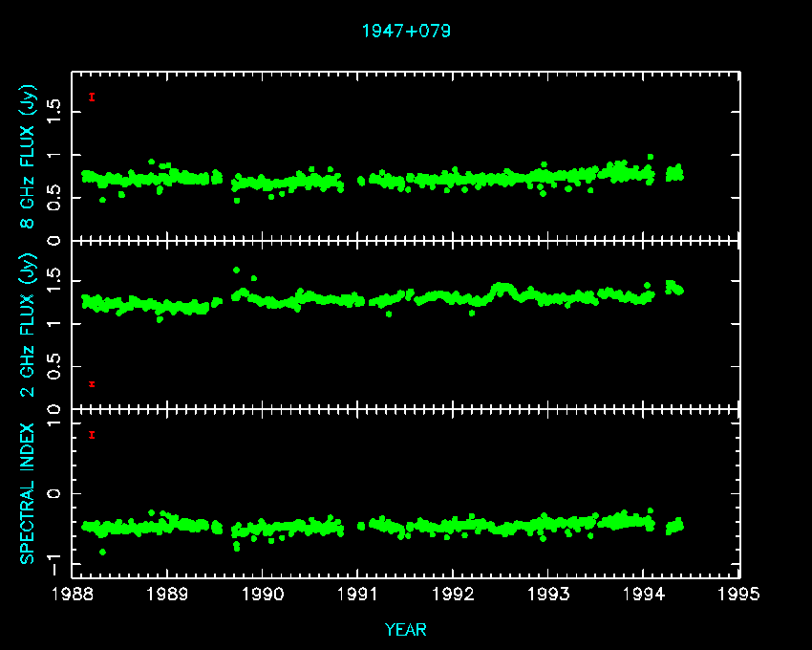Click the highest 2 GHz outlier point in late 1989
Viewport: 812px width, 650px height.
(x=236, y=270)
